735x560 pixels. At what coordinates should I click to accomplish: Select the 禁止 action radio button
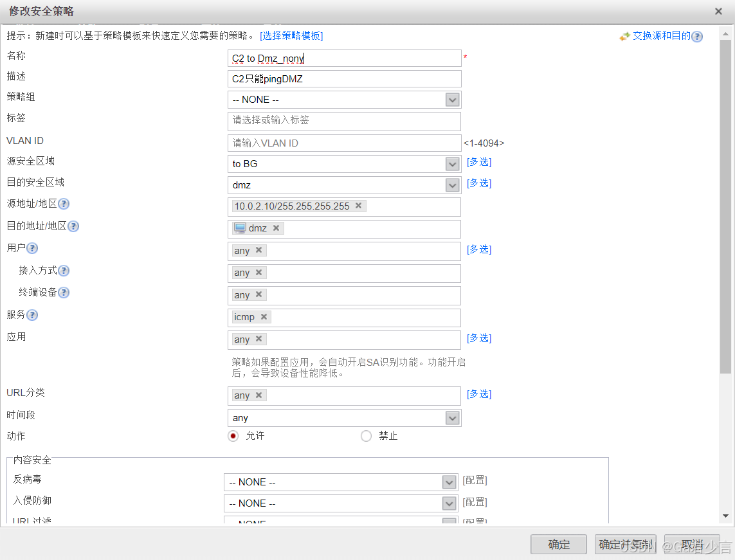[366, 437]
